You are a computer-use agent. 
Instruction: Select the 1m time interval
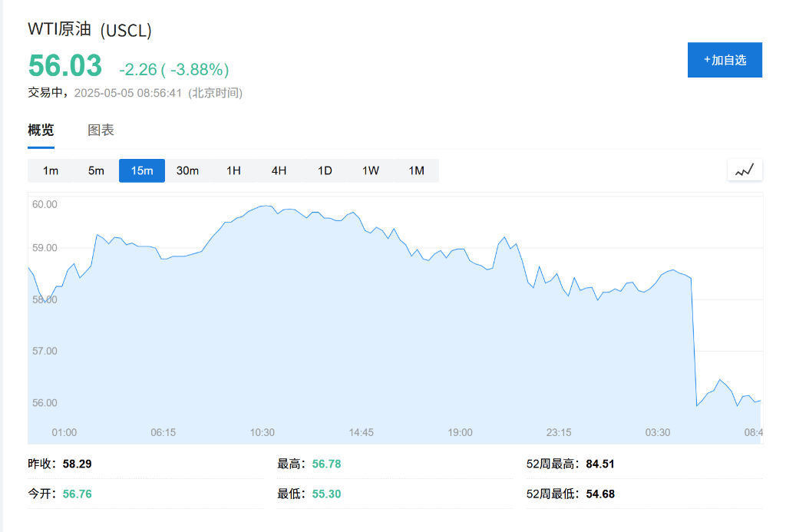(50, 170)
